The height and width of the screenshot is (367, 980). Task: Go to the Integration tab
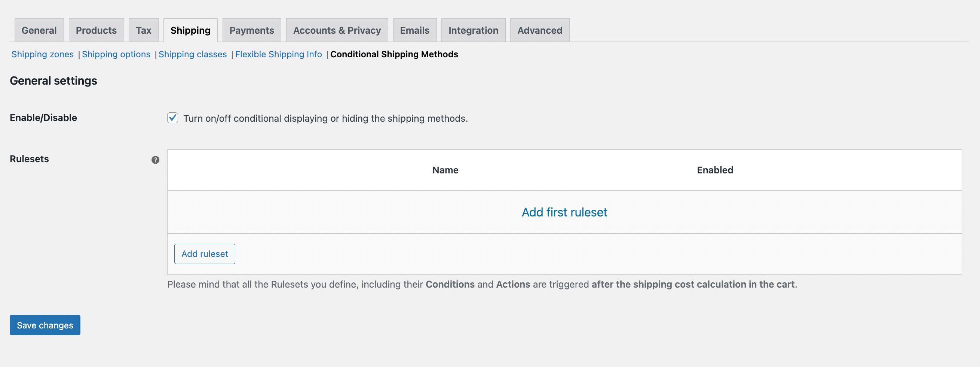473,30
